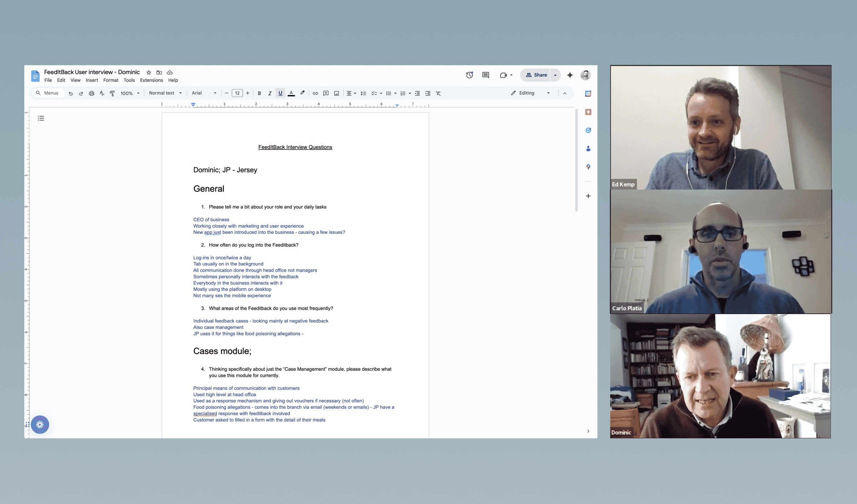The width and height of the screenshot is (857, 504).
Task: Open Google Calendar from the side panel
Action: (x=588, y=94)
